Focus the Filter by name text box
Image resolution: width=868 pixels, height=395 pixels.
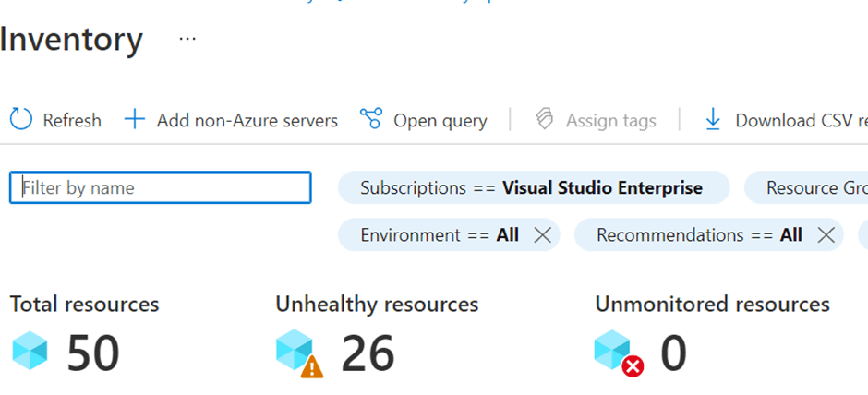161,188
